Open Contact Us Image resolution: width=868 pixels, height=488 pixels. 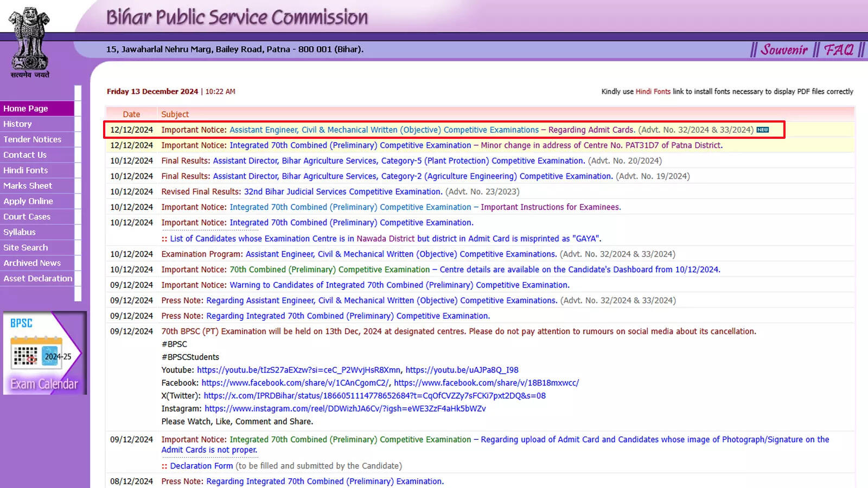click(x=24, y=155)
